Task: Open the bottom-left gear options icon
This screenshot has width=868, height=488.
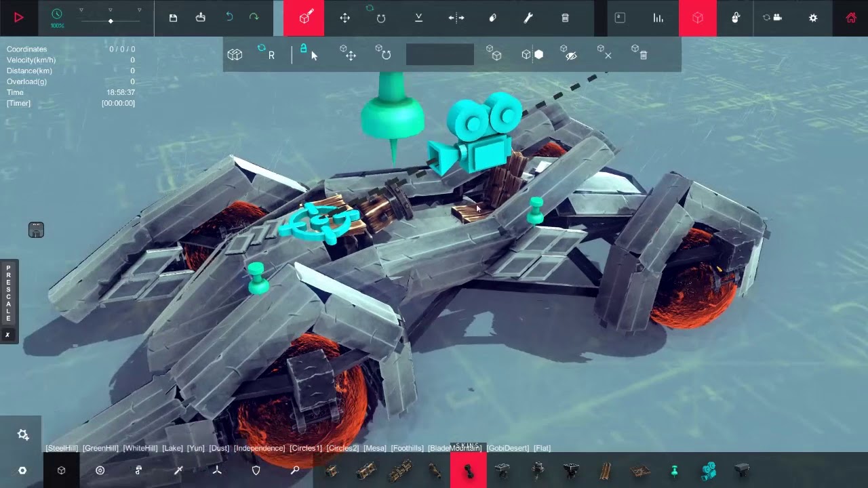Action: point(23,435)
